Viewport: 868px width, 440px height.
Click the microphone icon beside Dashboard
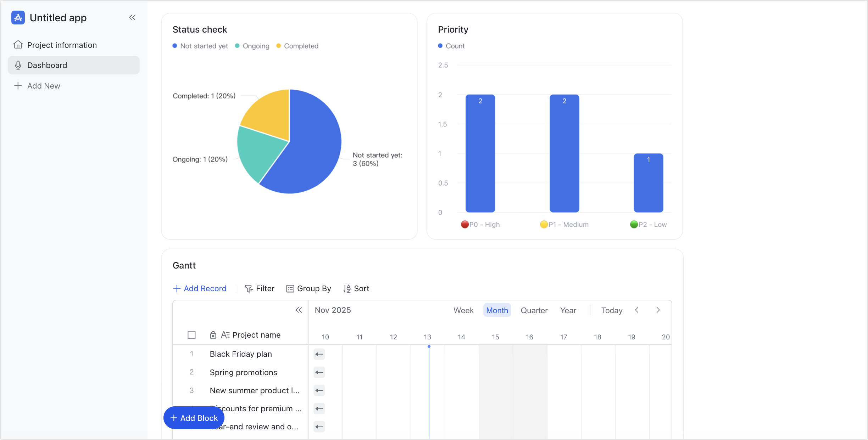(18, 65)
